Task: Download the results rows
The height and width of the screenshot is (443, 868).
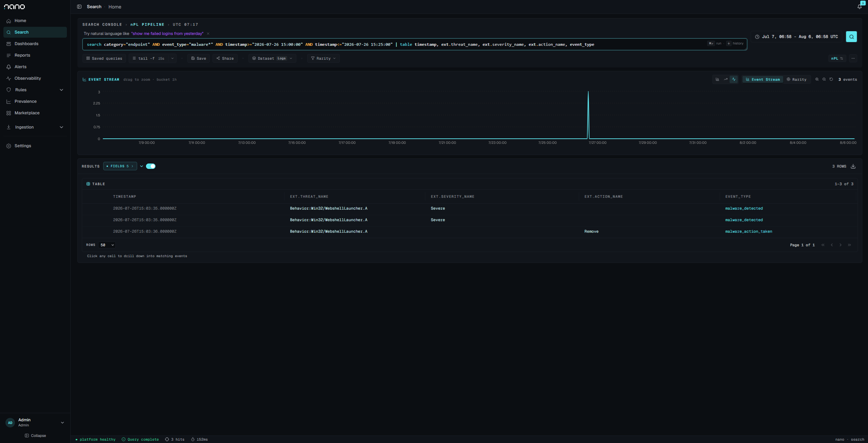Action: click(853, 166)
